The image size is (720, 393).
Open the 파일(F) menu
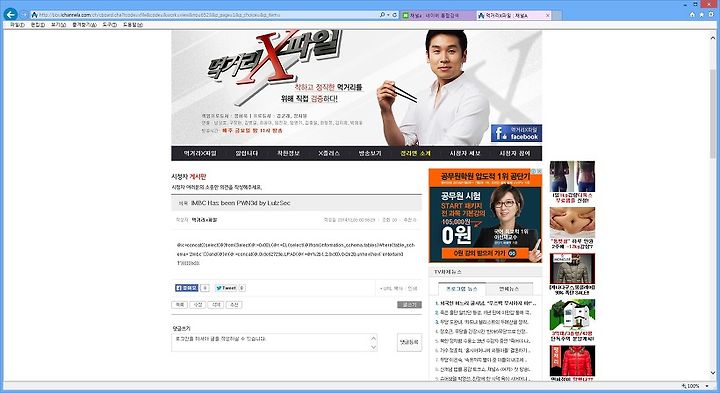pos(17,25)
